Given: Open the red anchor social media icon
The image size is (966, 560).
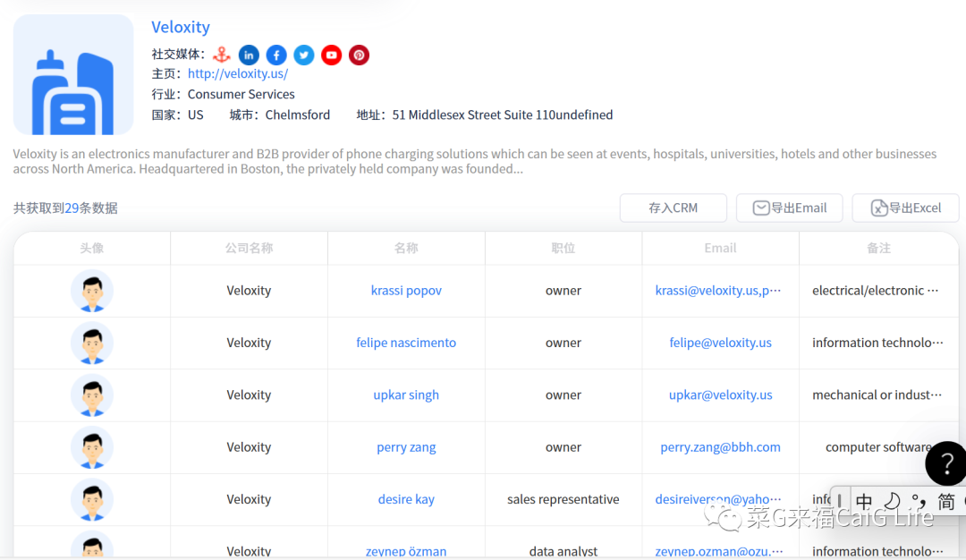Looking at the screenshot, I should [222, 55].
